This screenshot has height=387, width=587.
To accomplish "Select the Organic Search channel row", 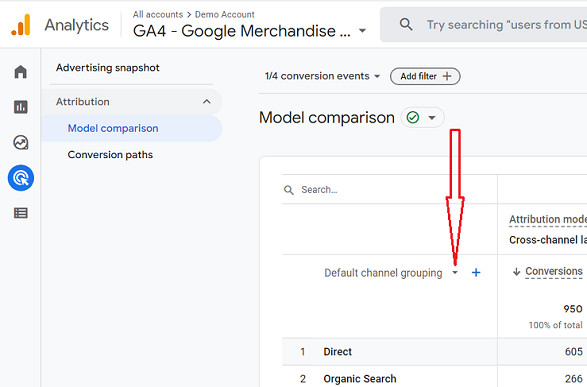I will (x=435, y=378).
